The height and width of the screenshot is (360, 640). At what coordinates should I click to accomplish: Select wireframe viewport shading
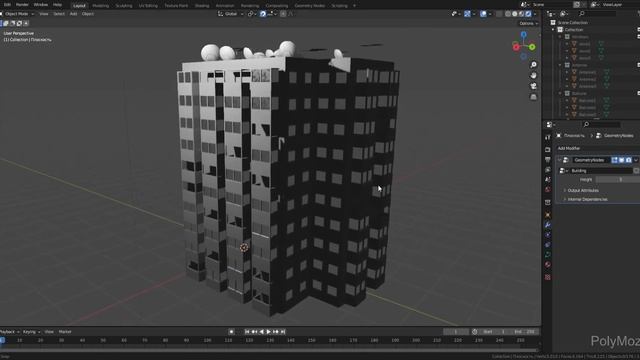[508, 14]
